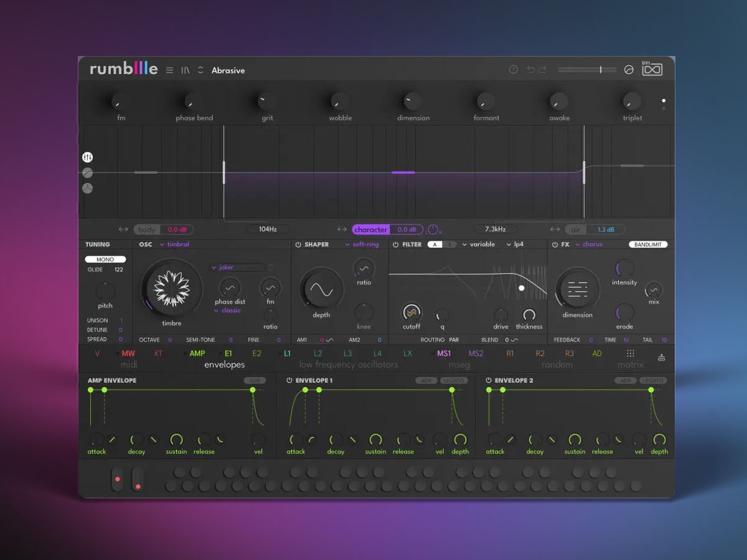Open the variable filter type dropdown
This screenshot has height=560, width=747.
[x=479, y=245]
